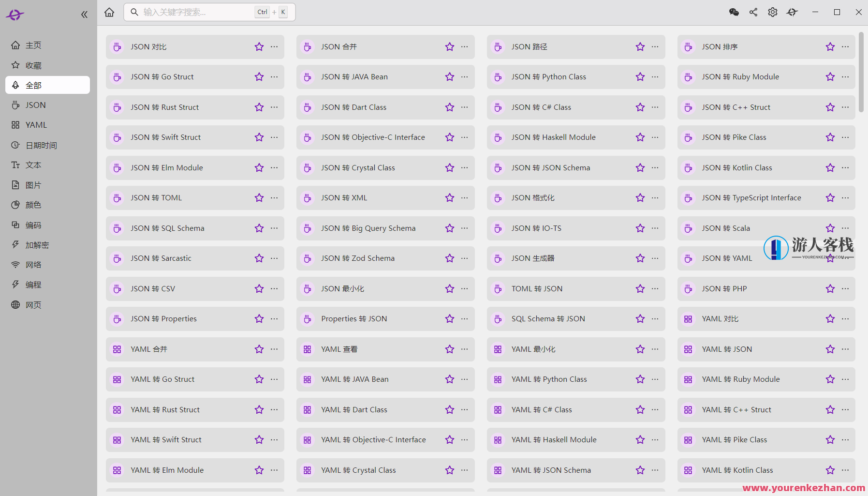The width and height of the screenshot is (868, 496).
Task: Click the app logo in the sidebar
Action: point(15,15)
